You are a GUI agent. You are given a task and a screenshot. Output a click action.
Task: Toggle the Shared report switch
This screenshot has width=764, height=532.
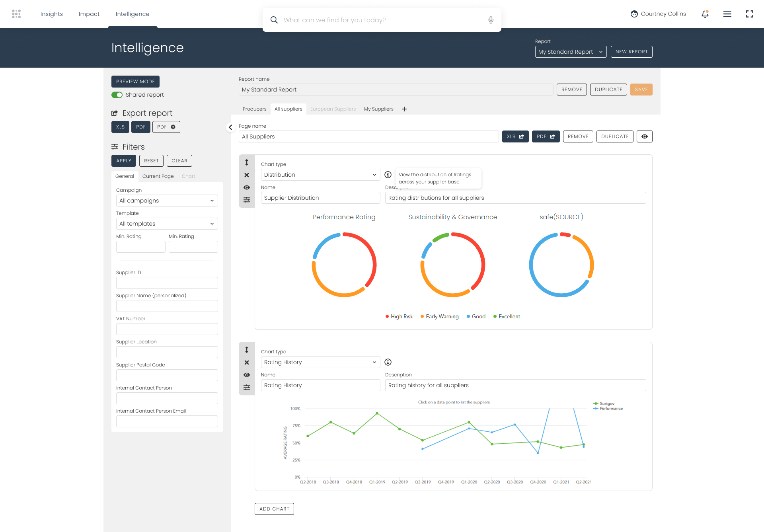(117, 95)
